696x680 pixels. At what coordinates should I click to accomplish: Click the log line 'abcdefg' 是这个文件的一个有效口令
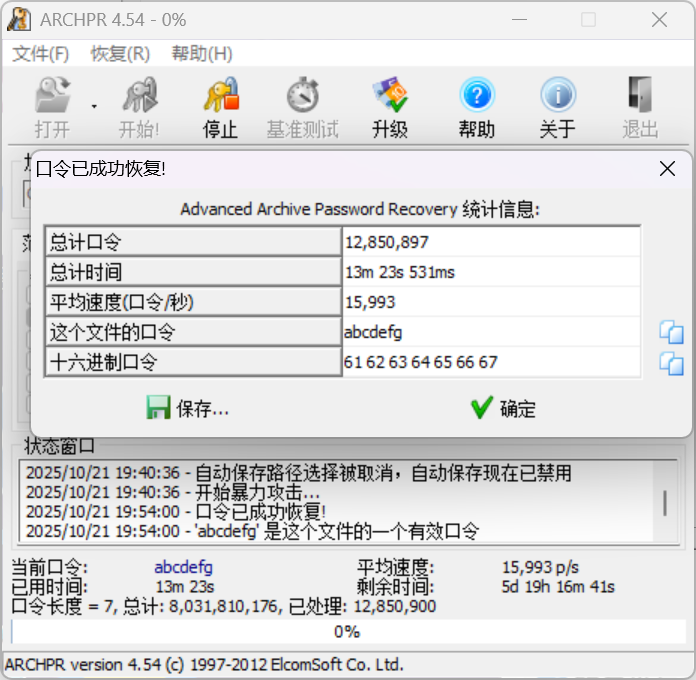click(x=252, y=531)
